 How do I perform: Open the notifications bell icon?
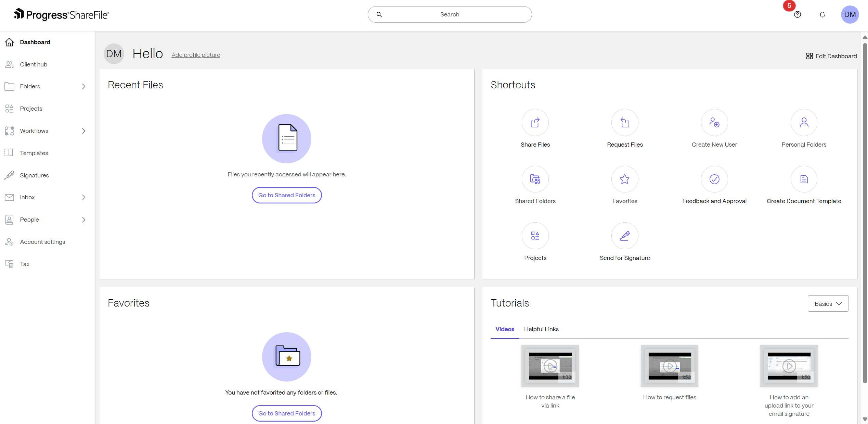(x=822, y=14)
